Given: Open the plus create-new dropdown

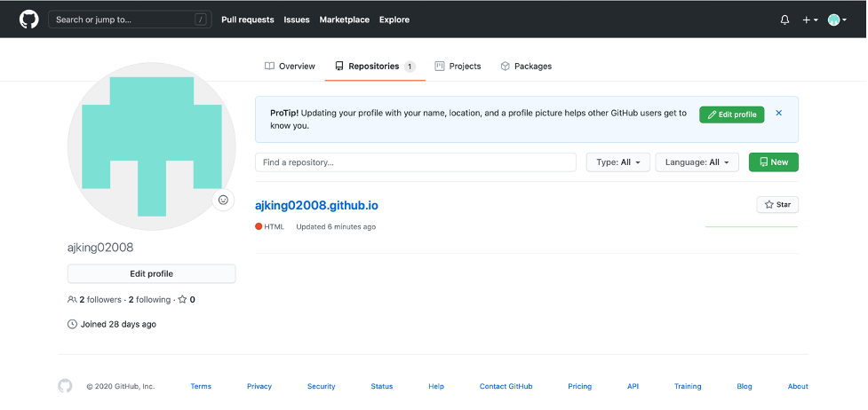Looking at the screenshot, I should [809, 20].
